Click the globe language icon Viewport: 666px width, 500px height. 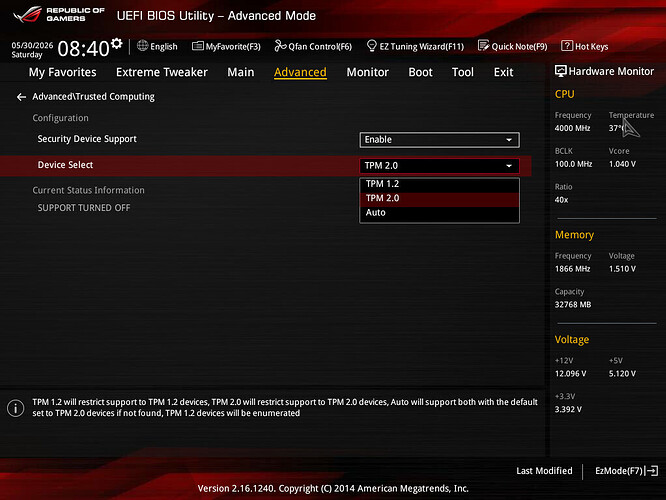pyautogui.click(x=142, y=45)
